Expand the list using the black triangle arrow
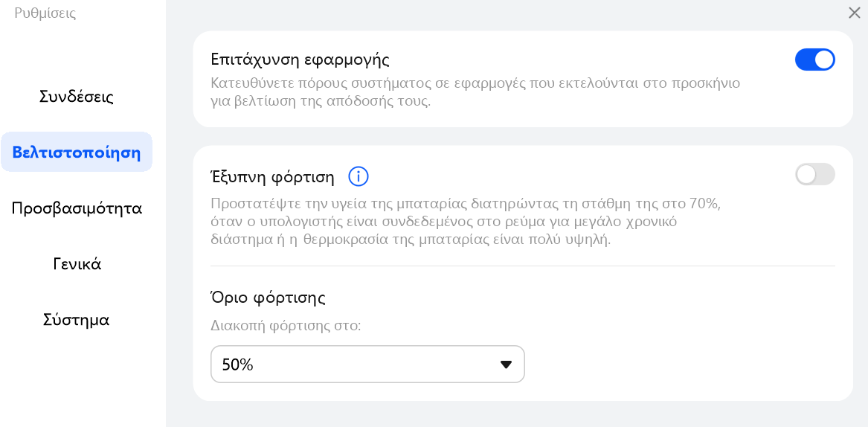The height and width of the screenshot is (427, 868). click(x=506, y=365)
